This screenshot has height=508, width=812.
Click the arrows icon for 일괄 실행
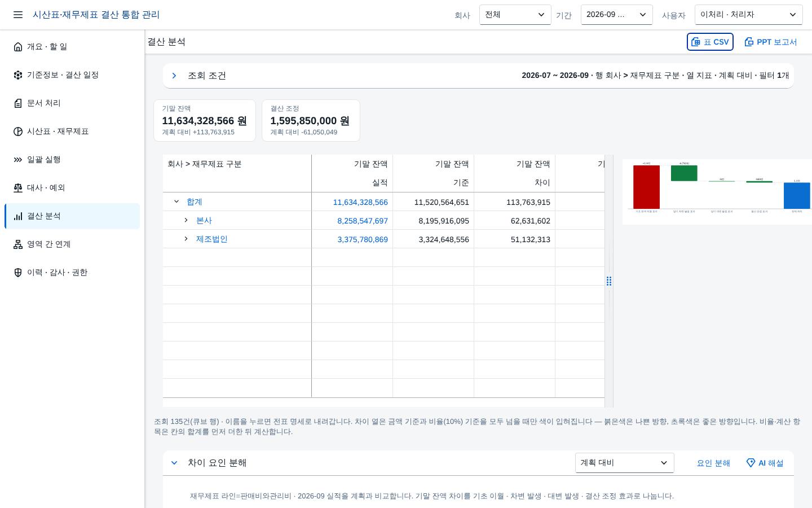[18, 160]
